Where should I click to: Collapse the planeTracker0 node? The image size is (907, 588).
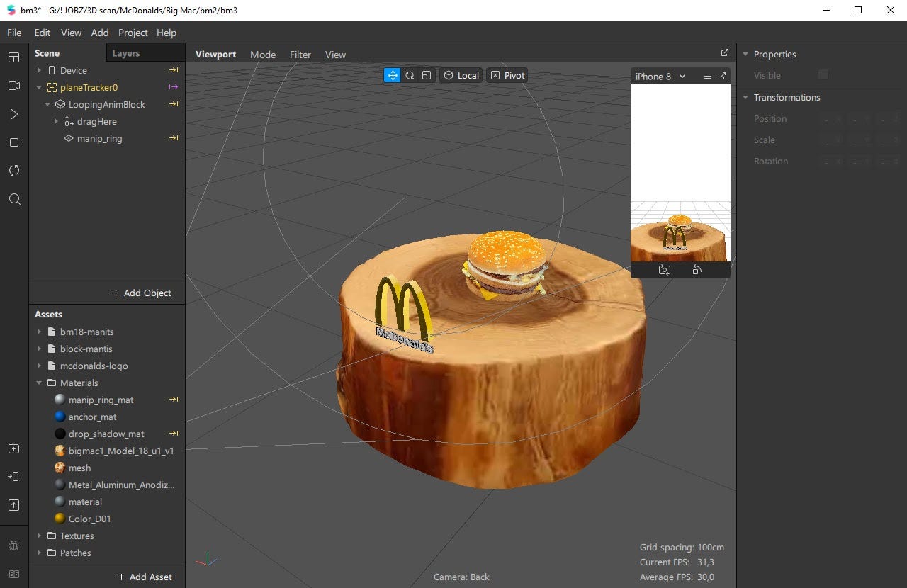[40, 87]
